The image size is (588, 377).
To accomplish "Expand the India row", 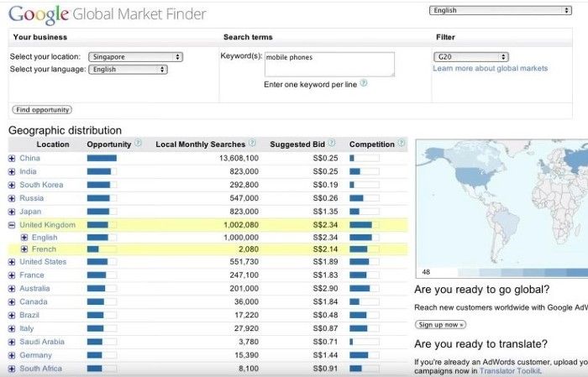I will coord(12,171).
